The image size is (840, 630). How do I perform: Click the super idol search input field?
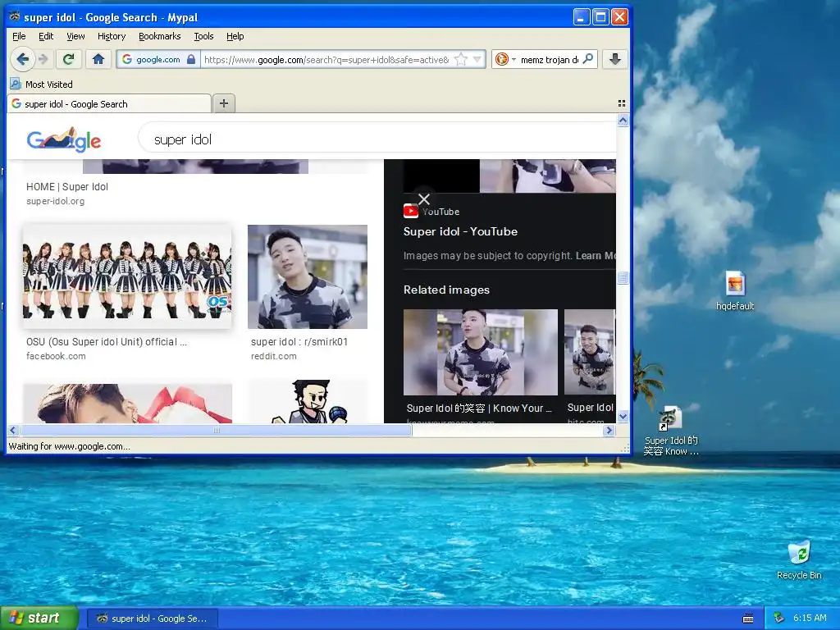tap(377, 139)
